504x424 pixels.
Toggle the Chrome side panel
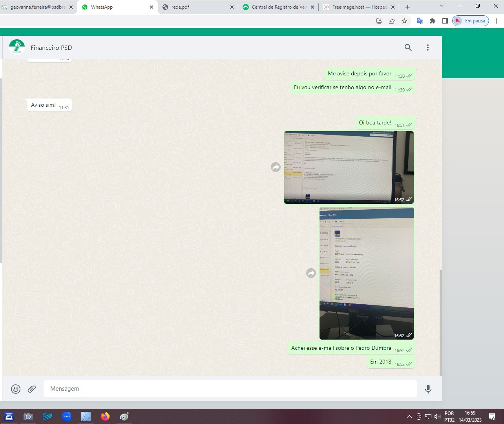(x=445, y=21)
